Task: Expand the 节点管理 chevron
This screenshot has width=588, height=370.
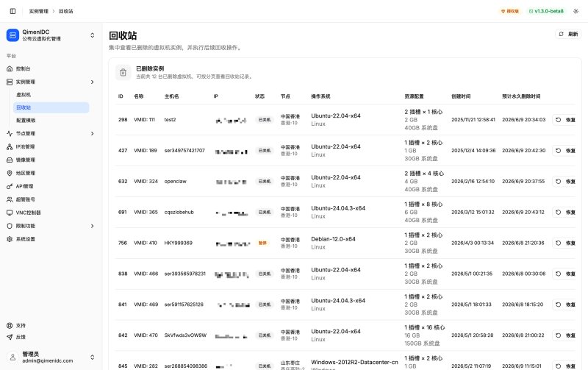Action: click(x=93, y=134)
